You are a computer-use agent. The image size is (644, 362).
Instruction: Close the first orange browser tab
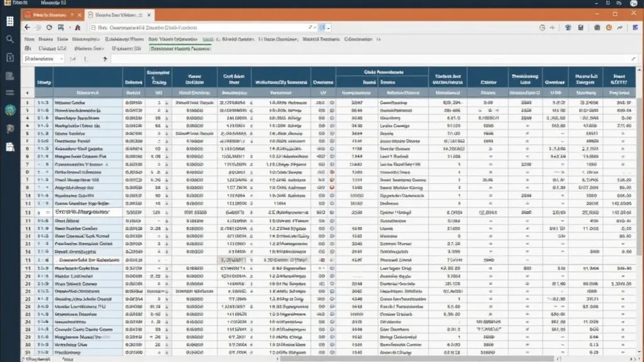click(79, 15)
